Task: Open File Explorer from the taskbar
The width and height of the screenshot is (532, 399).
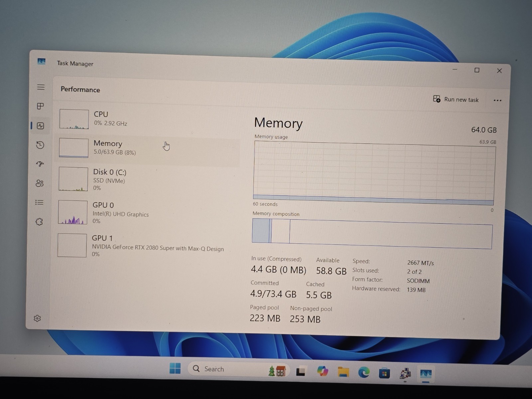Action: pos(343,372)
